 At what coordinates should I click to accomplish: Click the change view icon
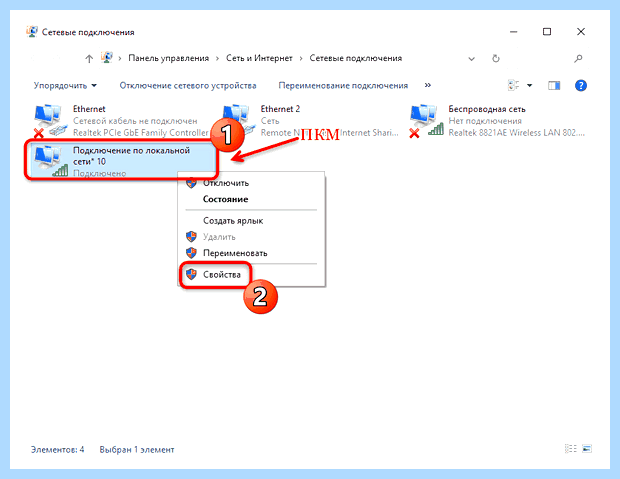click(x=513, y=85)
